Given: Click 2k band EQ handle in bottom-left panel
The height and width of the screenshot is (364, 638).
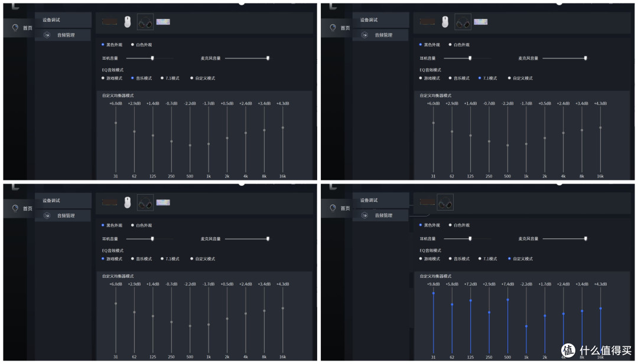Looking at the screenshot, I should [227, 319].
